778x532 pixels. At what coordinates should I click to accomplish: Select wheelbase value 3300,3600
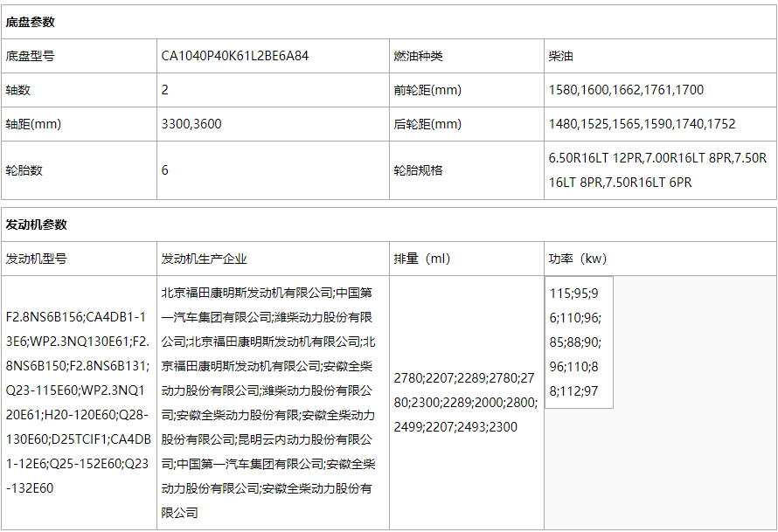pos(191,124)
